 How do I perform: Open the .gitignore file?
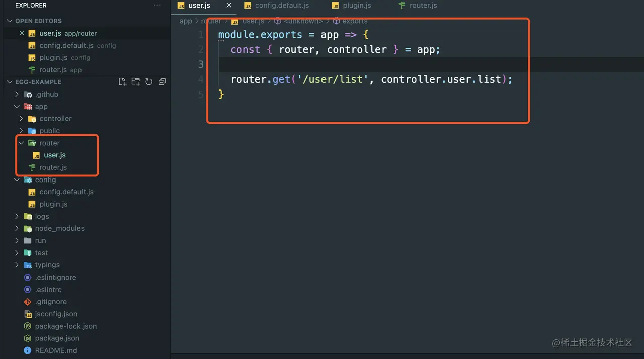[51, 302]
